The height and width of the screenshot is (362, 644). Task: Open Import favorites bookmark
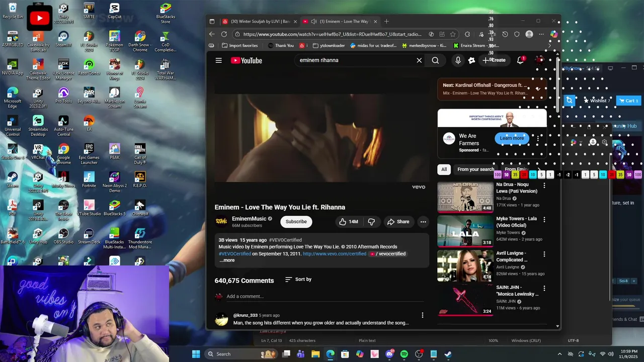tap(239, 46)
